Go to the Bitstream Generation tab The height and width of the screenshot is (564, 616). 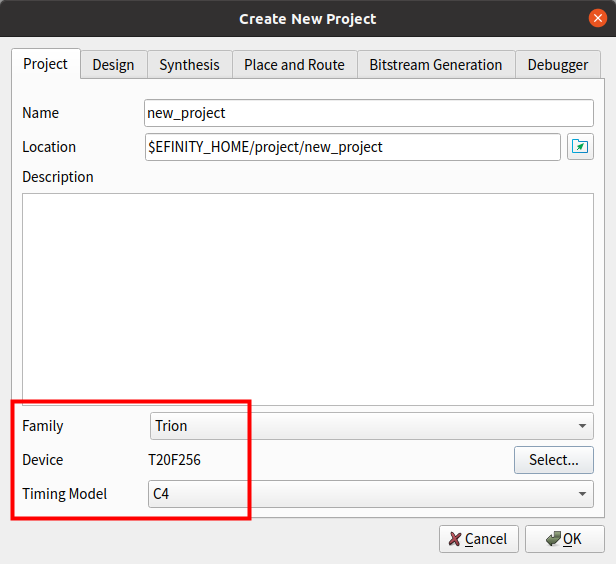tap(436, 65)
